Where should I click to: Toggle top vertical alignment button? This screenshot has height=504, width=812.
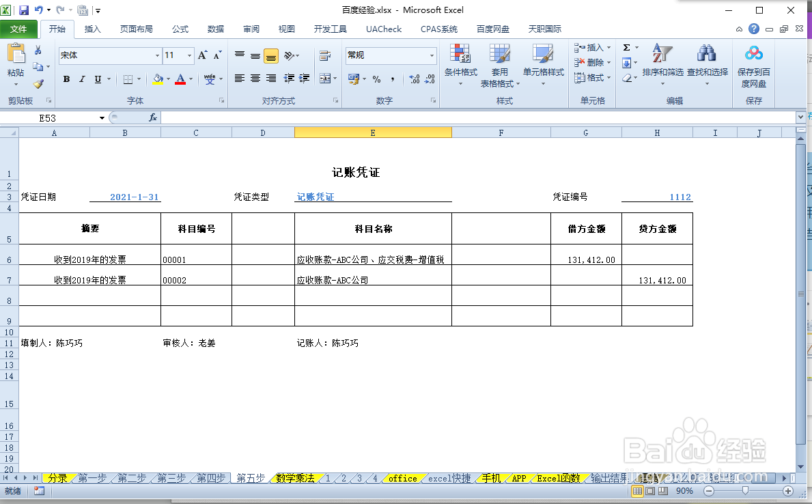tap(240, 55)
